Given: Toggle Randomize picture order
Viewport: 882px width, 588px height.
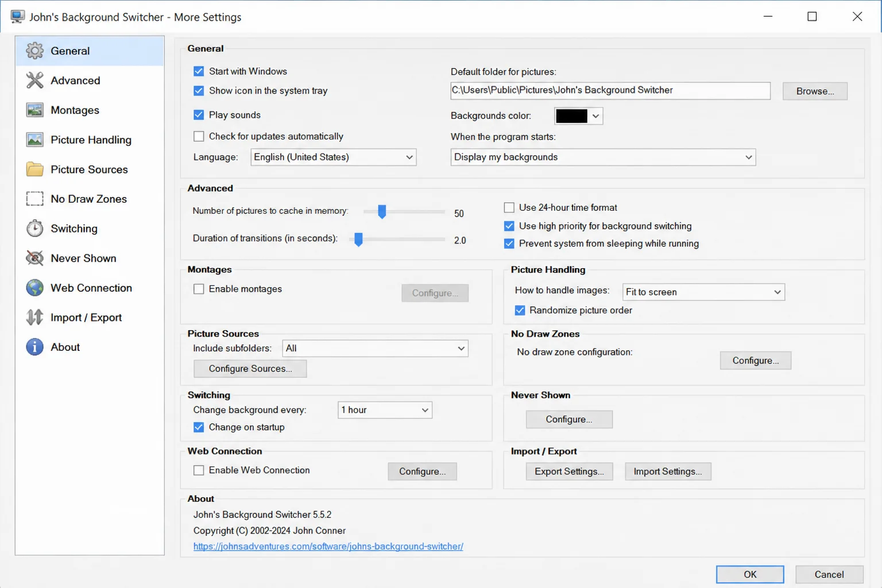Looking at the screenshot, I should 520,310.
